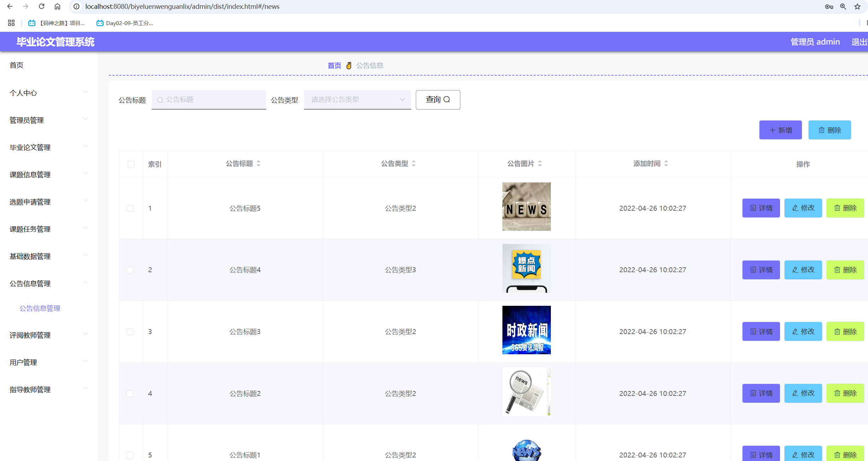
Task: Open the apps grid in bookmarks bar
Action: (x=11, y=23)
